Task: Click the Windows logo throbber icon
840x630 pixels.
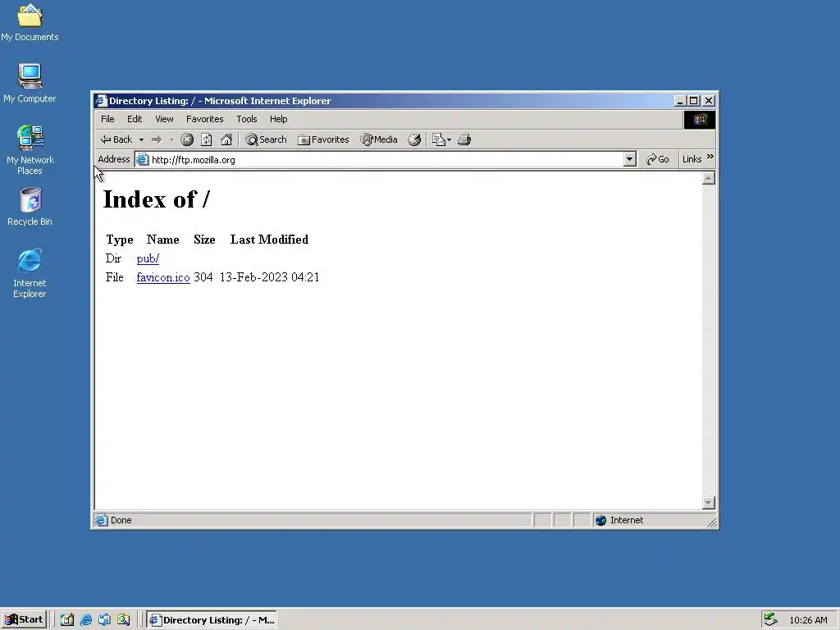Action: pos(700,120)
